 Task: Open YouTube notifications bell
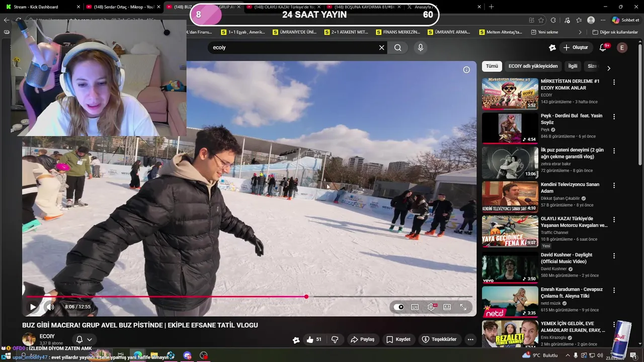click(603, 47)
